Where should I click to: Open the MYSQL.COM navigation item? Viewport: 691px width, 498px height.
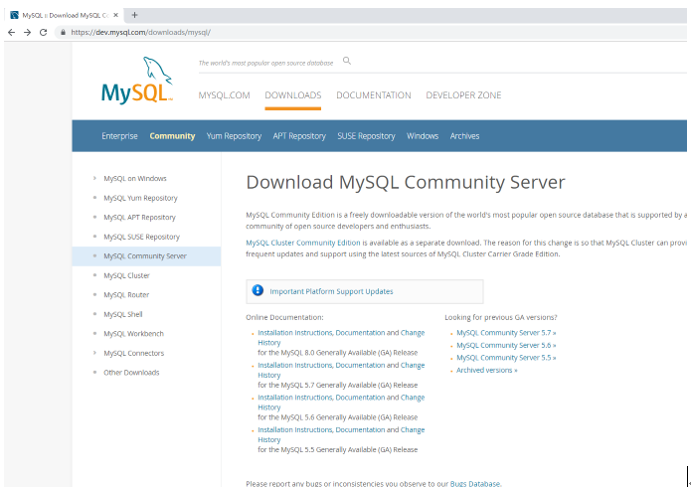pyautogui.click(x=224, y=95)
